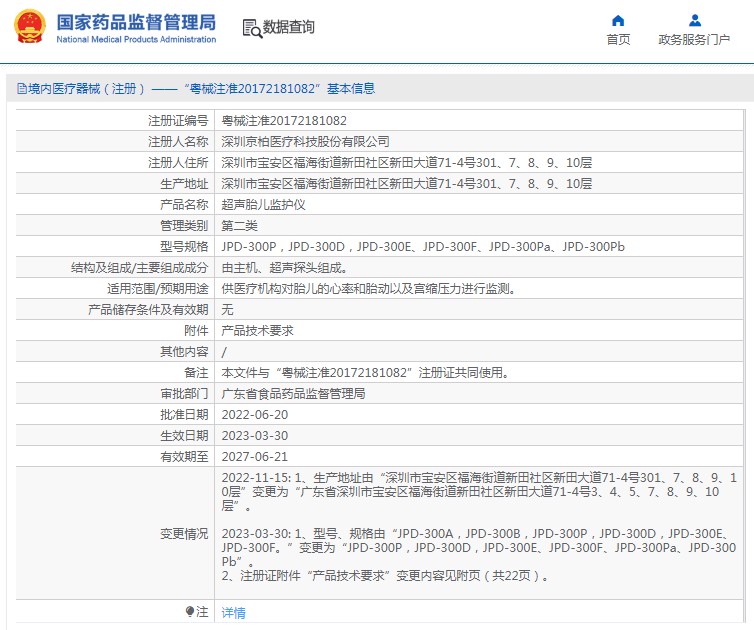Click the document icon before 境内医疗器械
The height and width of the screenshot is (630, 754).
[21, 89]
